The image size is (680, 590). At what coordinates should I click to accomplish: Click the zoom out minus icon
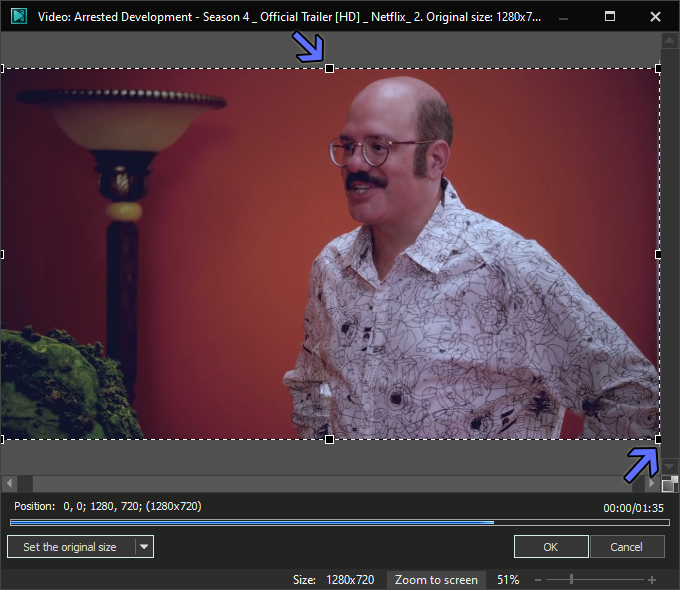538,580
